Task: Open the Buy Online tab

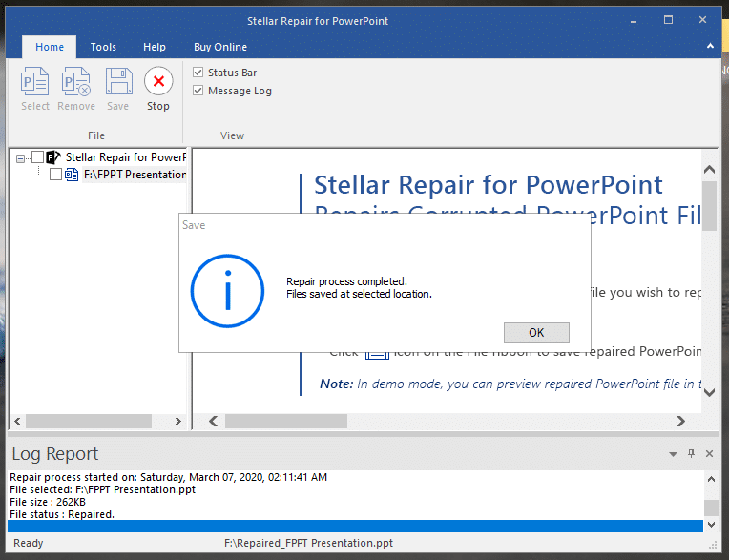Action: (x=220, y=47)
